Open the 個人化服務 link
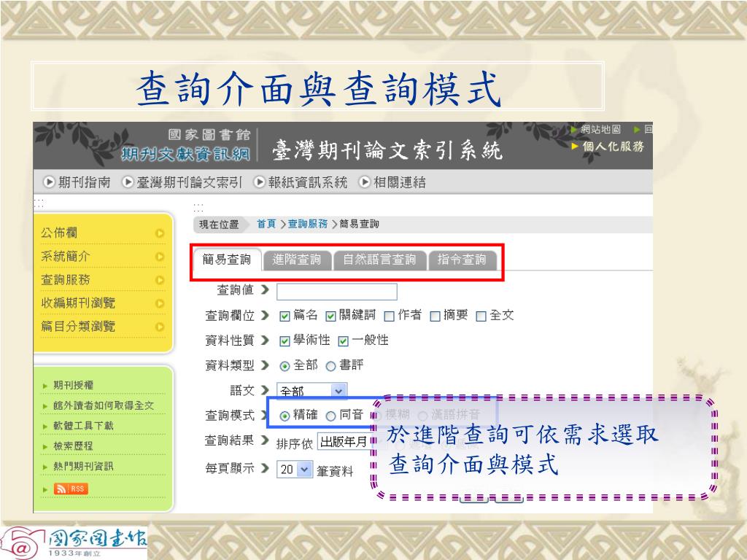 613,146
